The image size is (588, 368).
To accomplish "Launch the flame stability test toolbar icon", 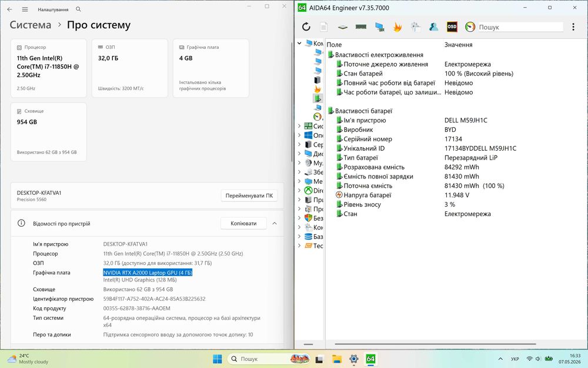I will tap(397, 26).
